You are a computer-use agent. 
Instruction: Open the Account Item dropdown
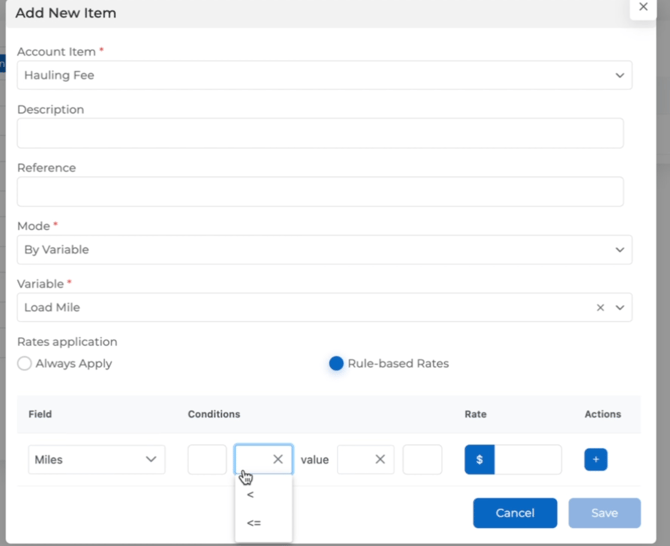(324, 75)
